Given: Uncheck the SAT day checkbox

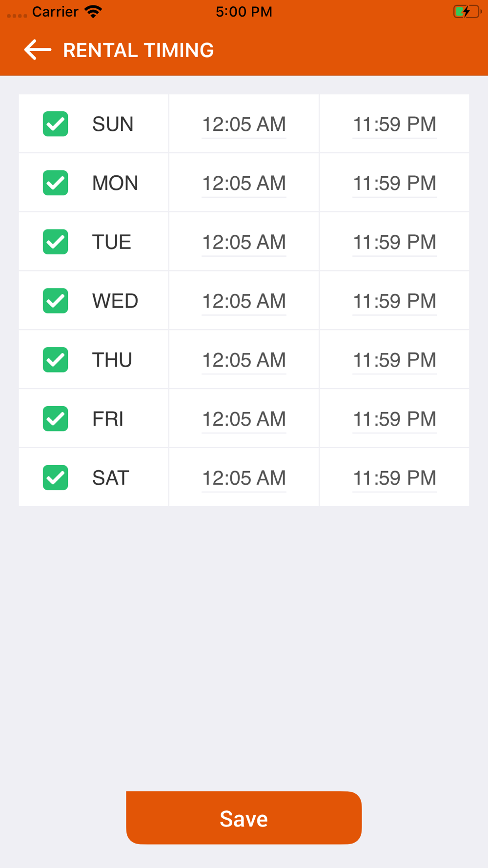Looking at the screenshot, I should point(55,477).
